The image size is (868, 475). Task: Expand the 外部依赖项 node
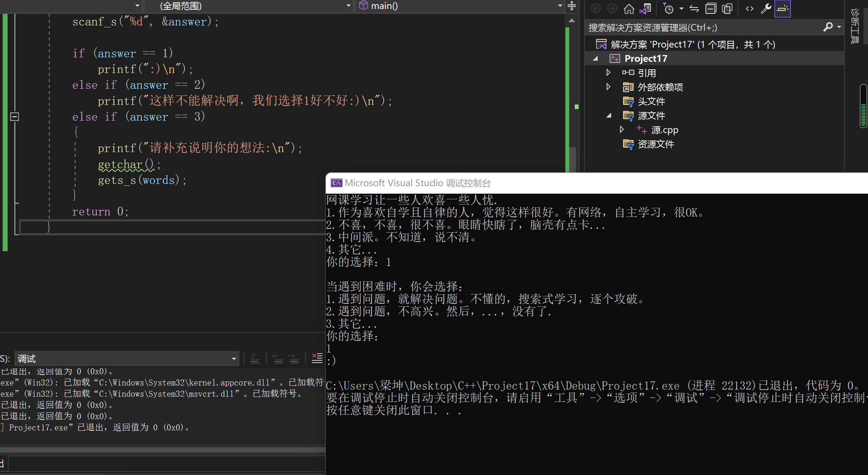coord(608,87)
